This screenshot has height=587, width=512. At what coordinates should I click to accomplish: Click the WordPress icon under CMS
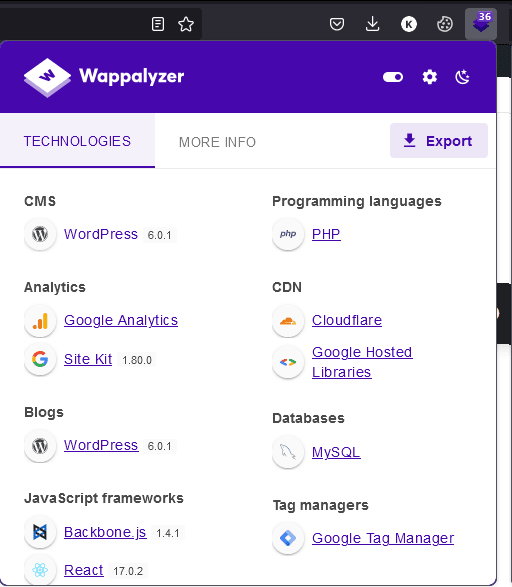(40, 234)
